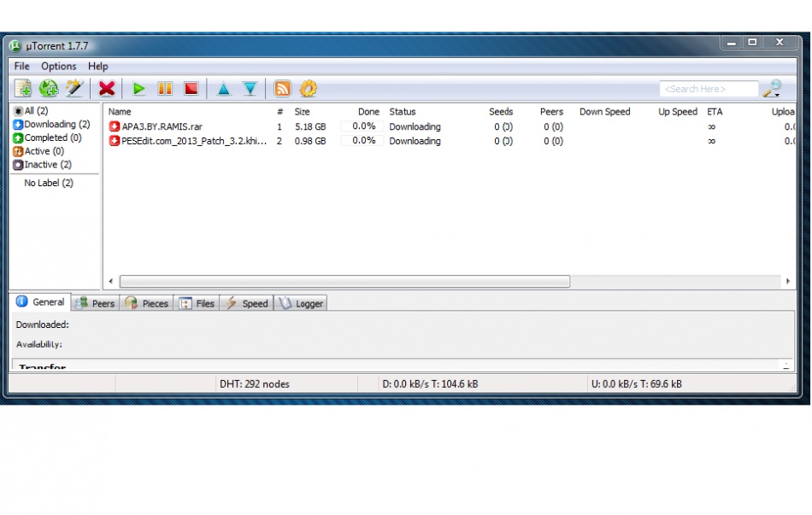Click Downloading status of APA3.BY.RAMIS.rar
This screenshot has width=812, height=515.
pyautogui.click(x=415, y=126)
